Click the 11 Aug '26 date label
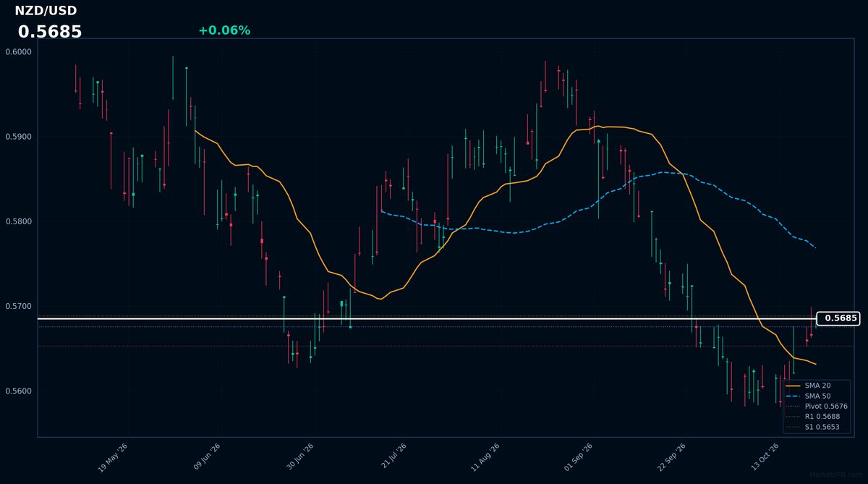Viewport: 868px width, 484px height. 485,458
